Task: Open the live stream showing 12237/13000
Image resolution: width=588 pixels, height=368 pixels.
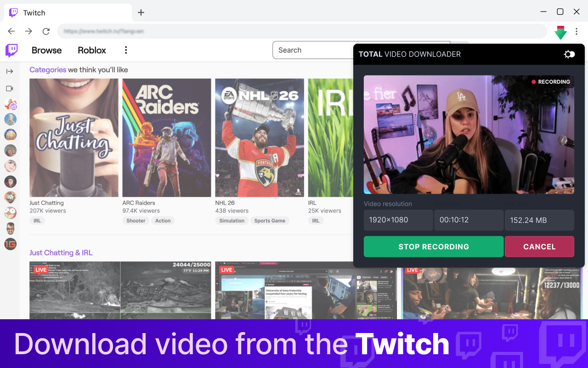Action: click(x=492, y=293)
